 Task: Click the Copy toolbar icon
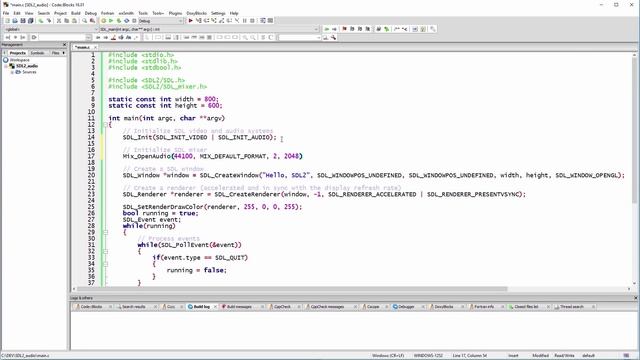(67, 20)
